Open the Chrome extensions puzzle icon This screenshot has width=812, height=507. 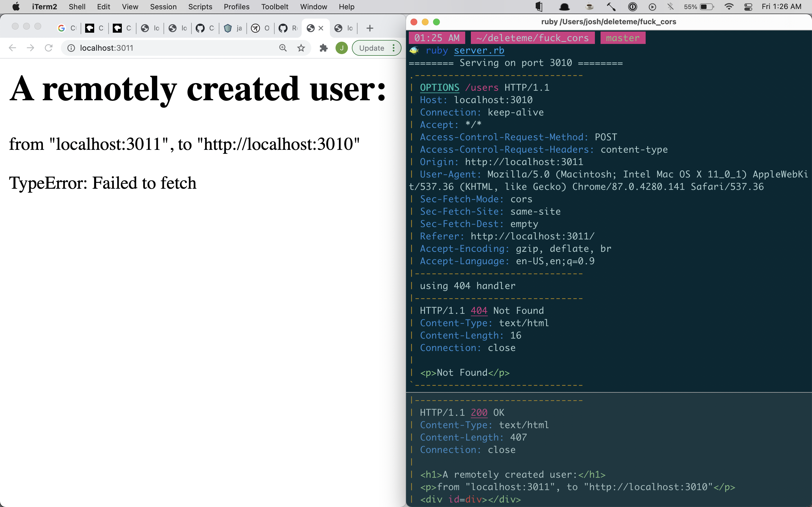coord(323,48)
